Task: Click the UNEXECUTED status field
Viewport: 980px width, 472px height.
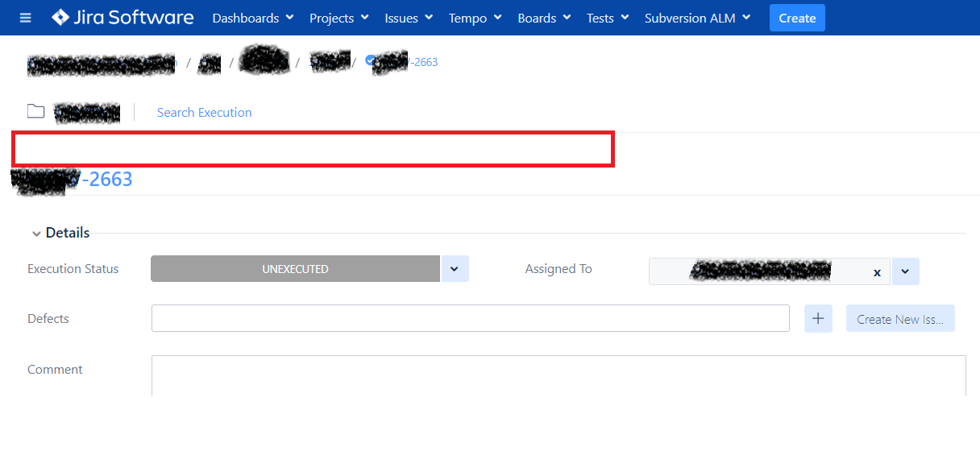Action: click(x=296, y=269)
